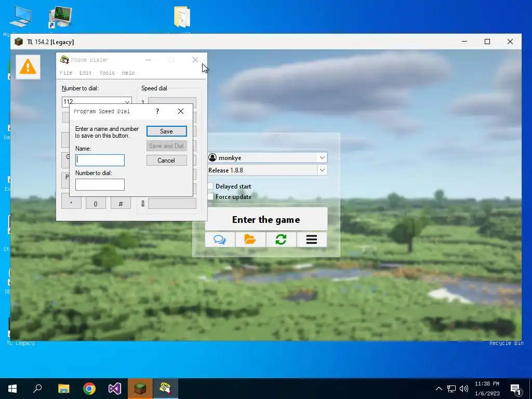Switch to Phone Dialer taskbar icon

(x=166, y=389)
